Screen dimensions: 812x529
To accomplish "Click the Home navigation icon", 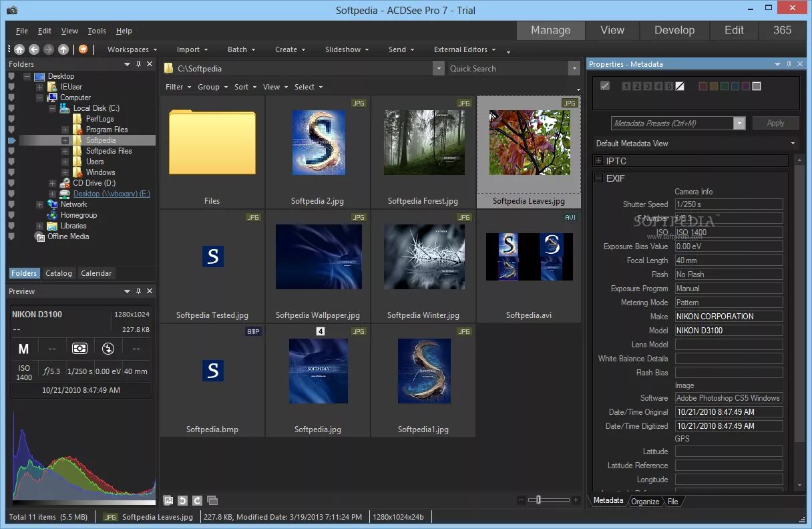I will tap(19, 49).
